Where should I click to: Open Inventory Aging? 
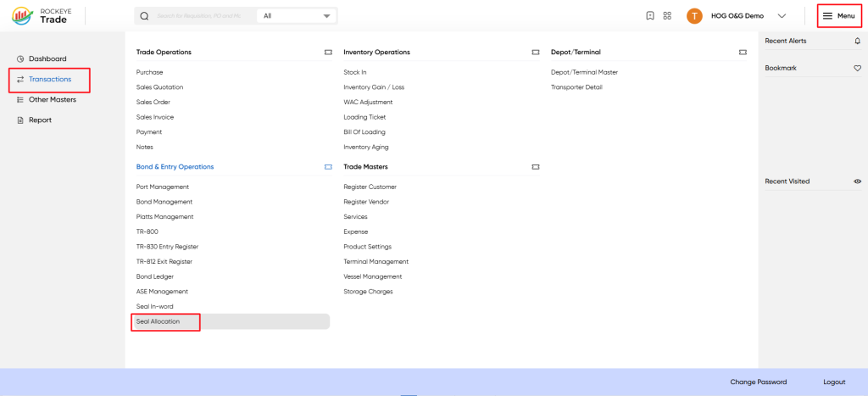tap(366, 148)
